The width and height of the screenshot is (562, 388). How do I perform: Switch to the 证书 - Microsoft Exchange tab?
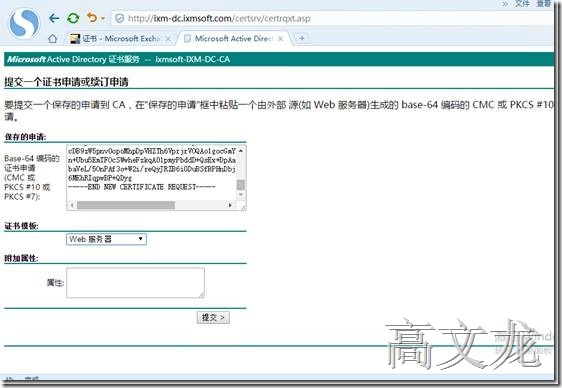[120, 39]
